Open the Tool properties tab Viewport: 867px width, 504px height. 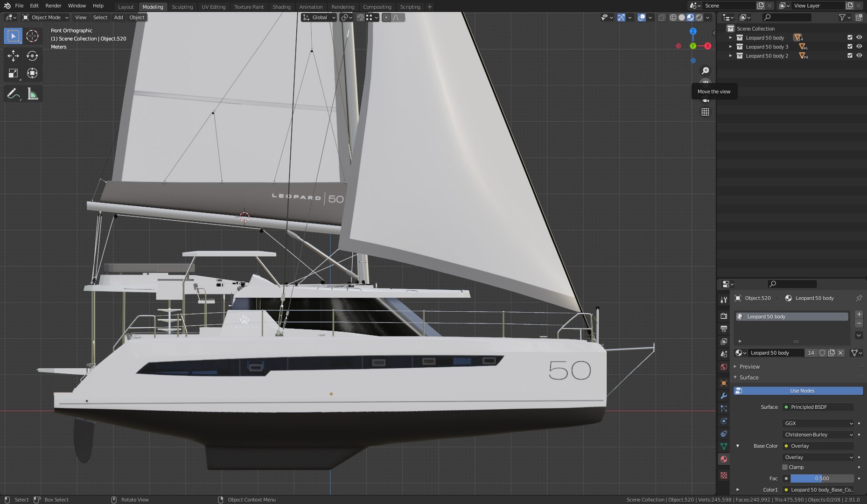pos(724,300)
